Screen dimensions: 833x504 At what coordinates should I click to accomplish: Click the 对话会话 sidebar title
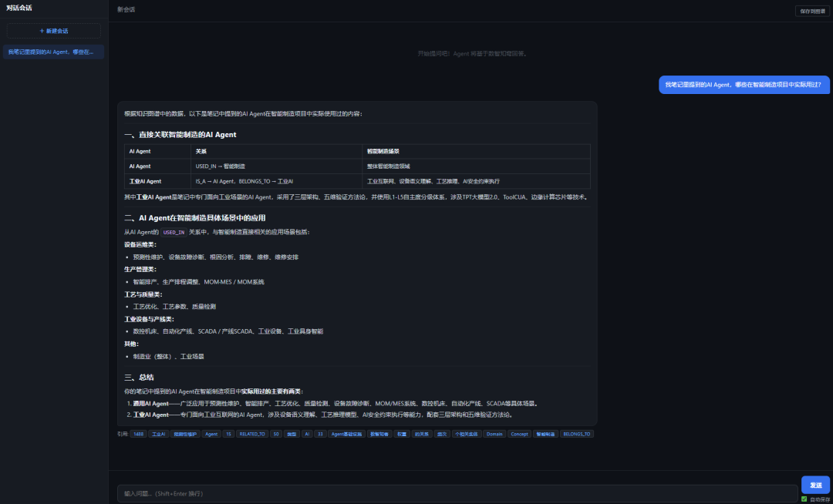(19, 8)
